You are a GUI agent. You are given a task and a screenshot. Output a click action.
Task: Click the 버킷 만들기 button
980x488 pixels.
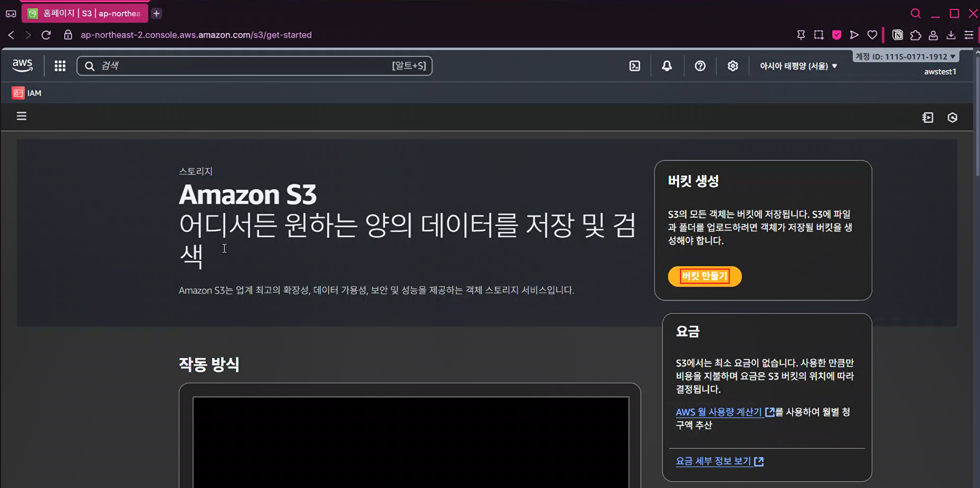point(705,276)
